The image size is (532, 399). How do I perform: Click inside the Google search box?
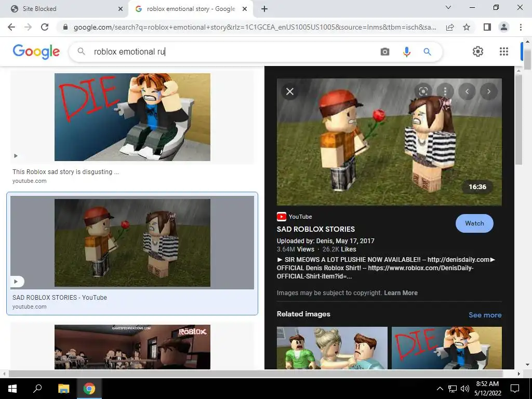(234, 51)
